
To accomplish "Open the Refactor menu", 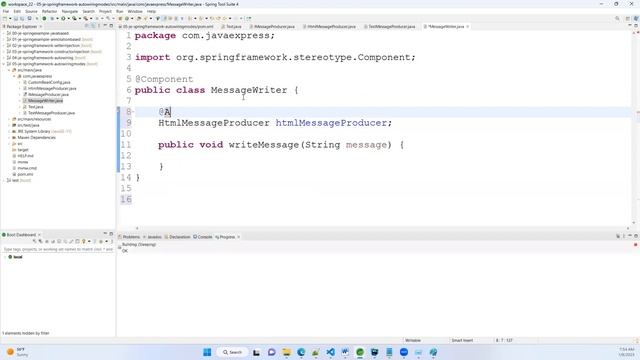I will (49, 11).
